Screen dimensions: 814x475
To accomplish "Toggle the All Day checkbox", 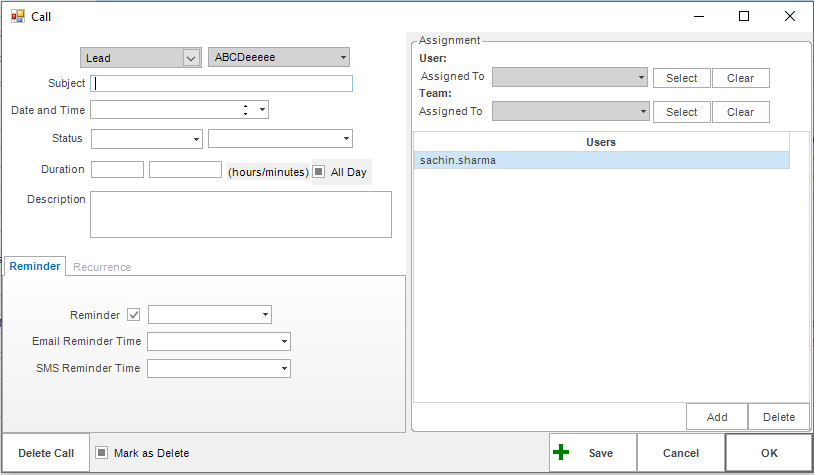I will pyautogui.click(x=319, y=172).
